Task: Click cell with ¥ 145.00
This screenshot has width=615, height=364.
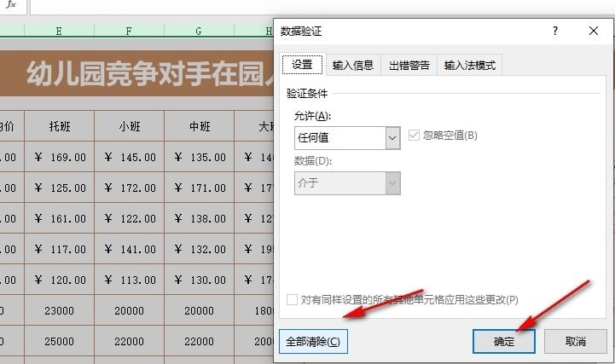Action: click(x=129, y=157)
